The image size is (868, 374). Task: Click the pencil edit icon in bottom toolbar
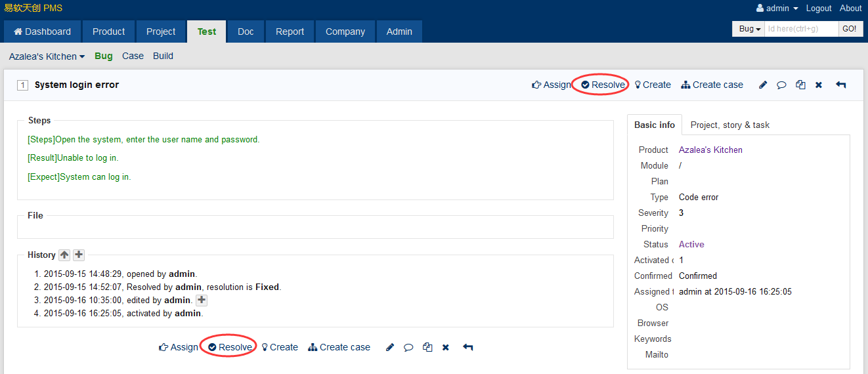click(x=390, y=347)
